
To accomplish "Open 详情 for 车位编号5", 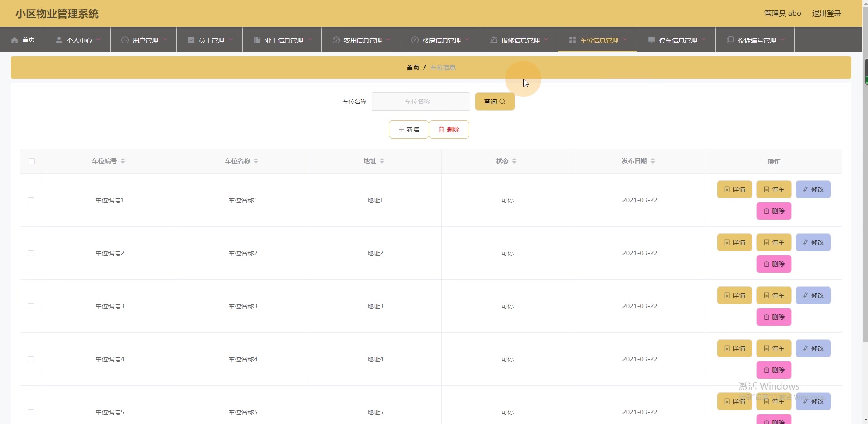I will tap(734, 401).
